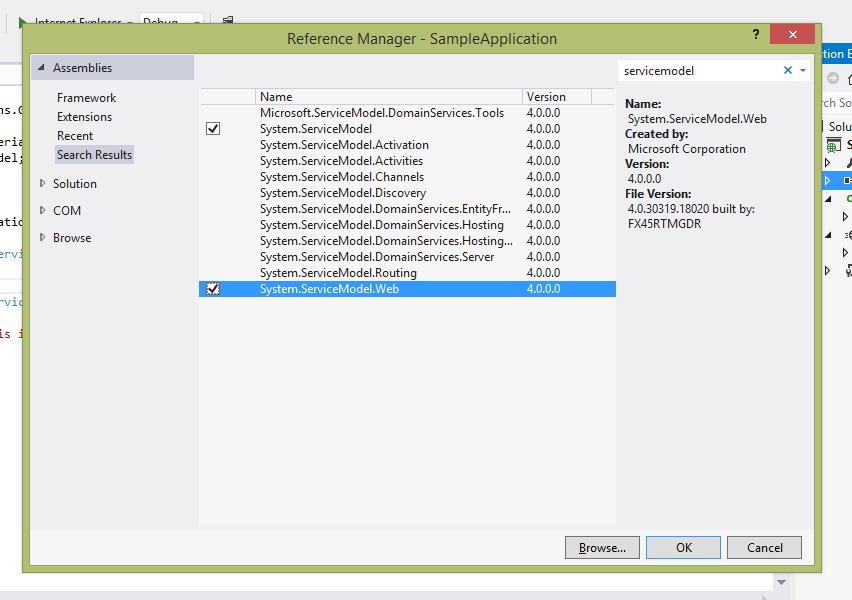Click the servicemodel search input field
Image resolution: width=852 pixels, height=600 pixels.
(x=700, y=71)
